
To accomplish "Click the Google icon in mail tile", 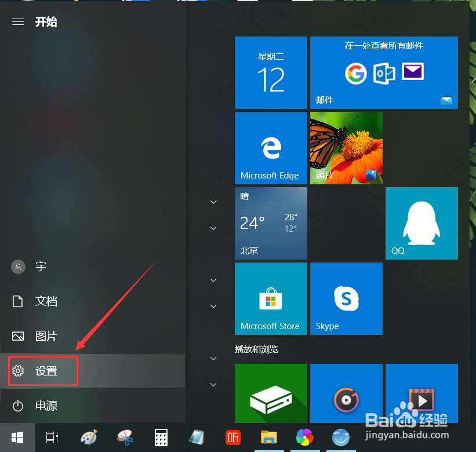I will point(356,74).
